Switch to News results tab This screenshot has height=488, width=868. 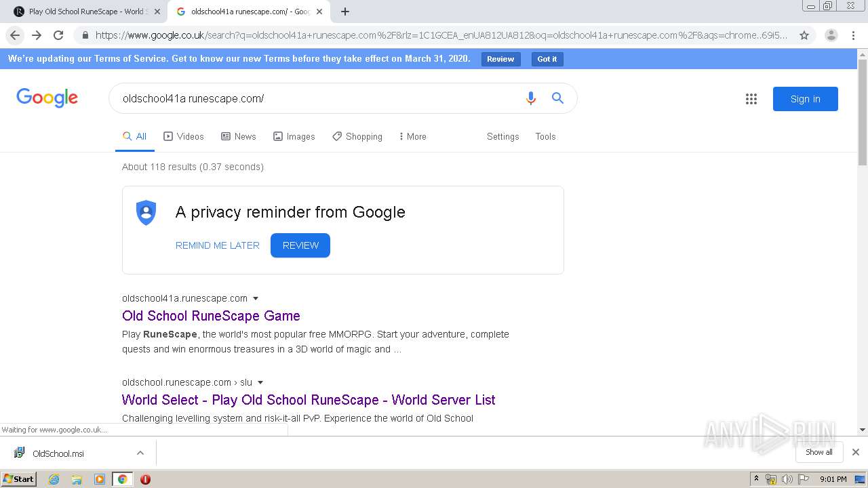pyautogui.click(x=239, y=136)
